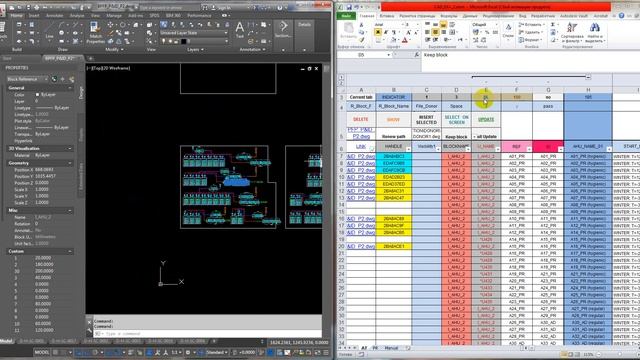The width and height of the screenshot is (640, 360).
Task: Collapse the Geometry properties section
Action: coord(70,163)
